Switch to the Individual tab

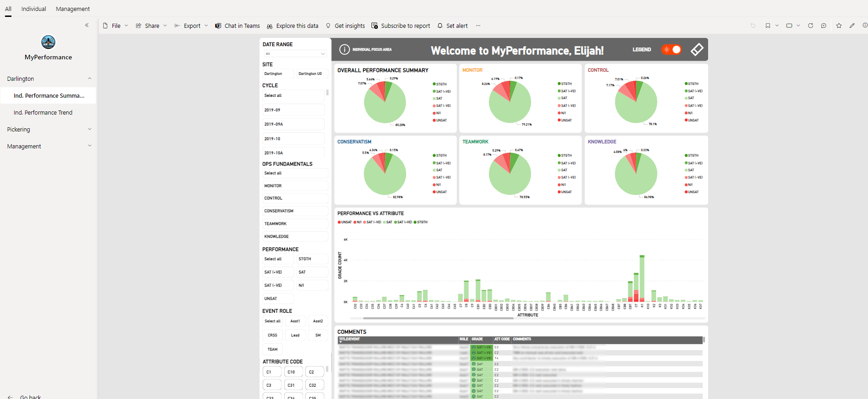click(34, 9)
